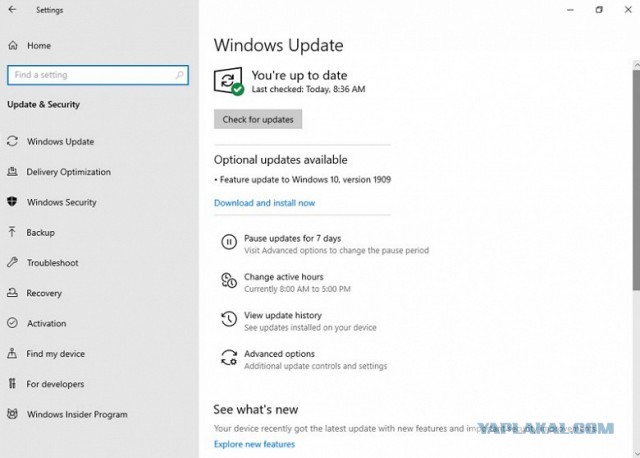Click the Update & Security heading
This screenshot has width=640, height=458.
(x=43, y=104)
